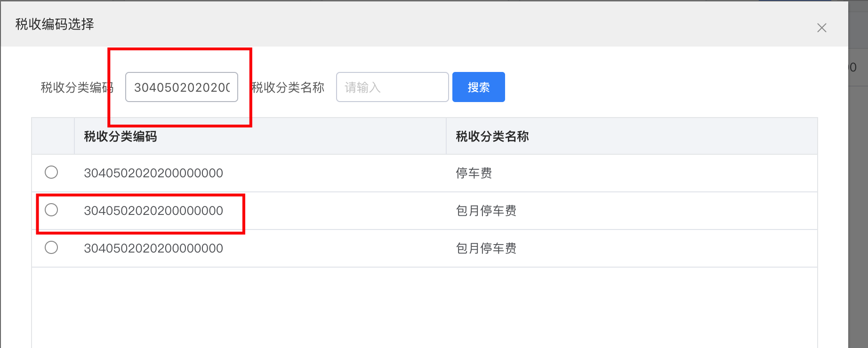Screen dimensions: 868x348
Task: Click the code number in last 包月停车费 row
Action: pyautogui.click(x=153, y=248)
